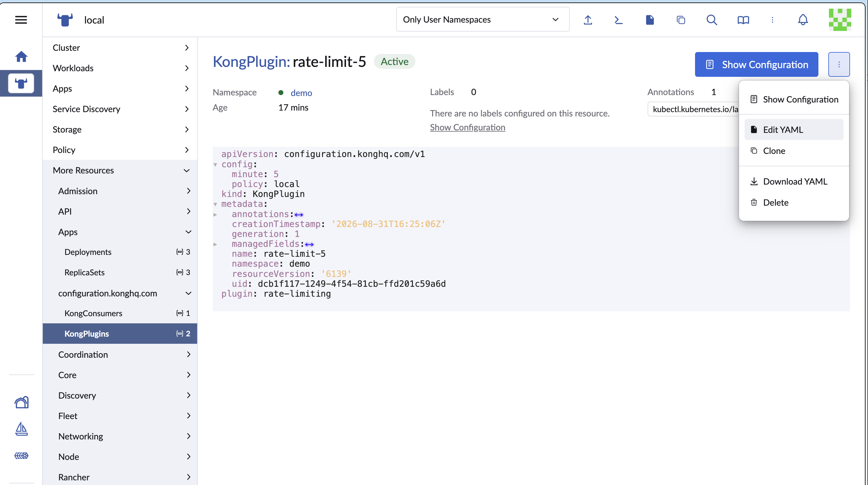Click the blue Show Configuration button
The height and width of the screenshot is (485, 868).
point(756,64)
